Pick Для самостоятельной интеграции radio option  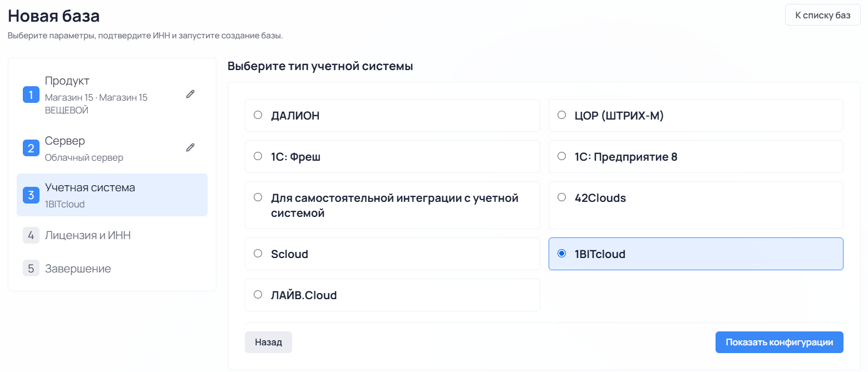[x=258, y=197]
